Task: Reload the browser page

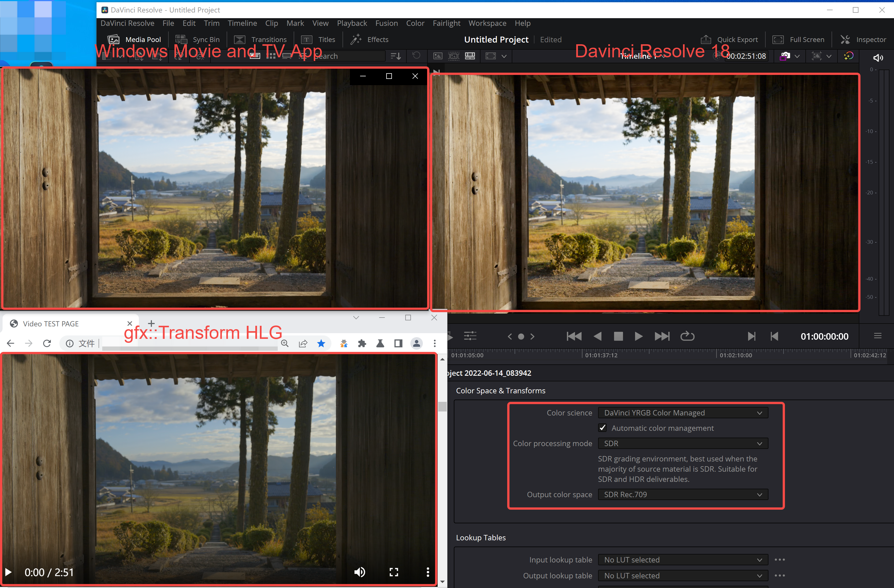Action: click(x=47, y=343)
